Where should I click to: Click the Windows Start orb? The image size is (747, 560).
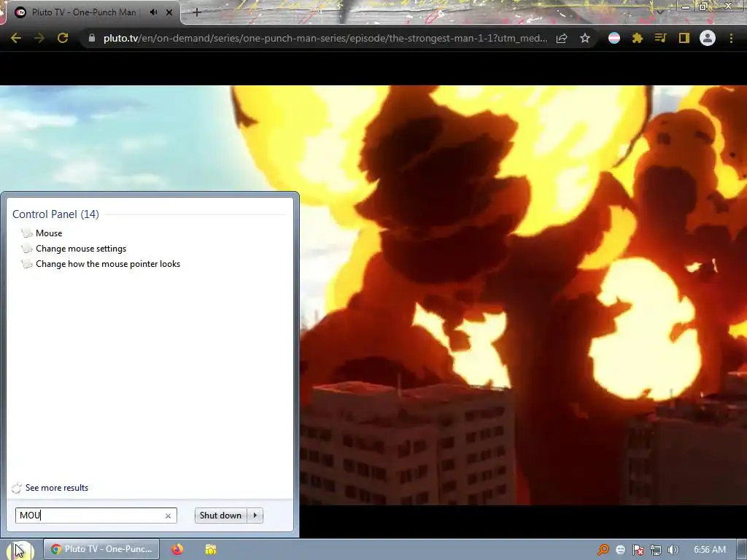[20, 549]
